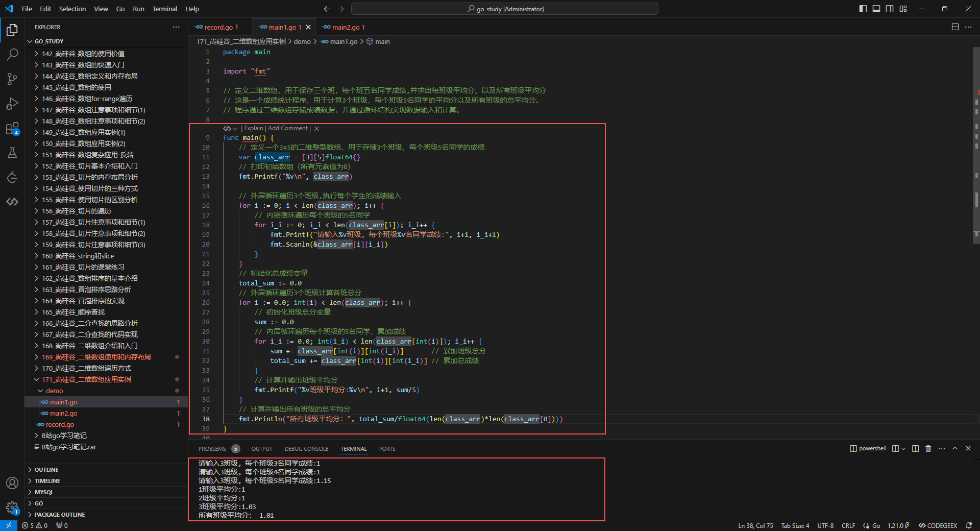Close the terminal panel
980x531 pixels.
(968, 448)
